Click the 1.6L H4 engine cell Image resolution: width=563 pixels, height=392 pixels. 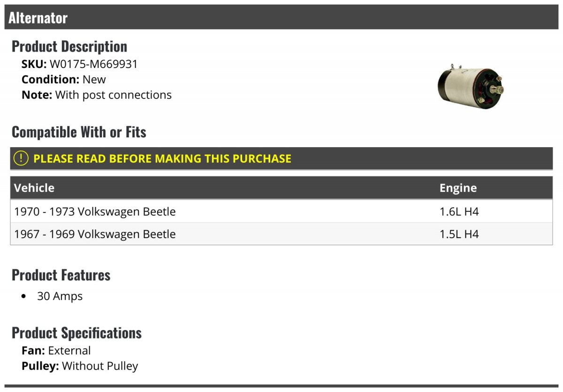point(459,211)
